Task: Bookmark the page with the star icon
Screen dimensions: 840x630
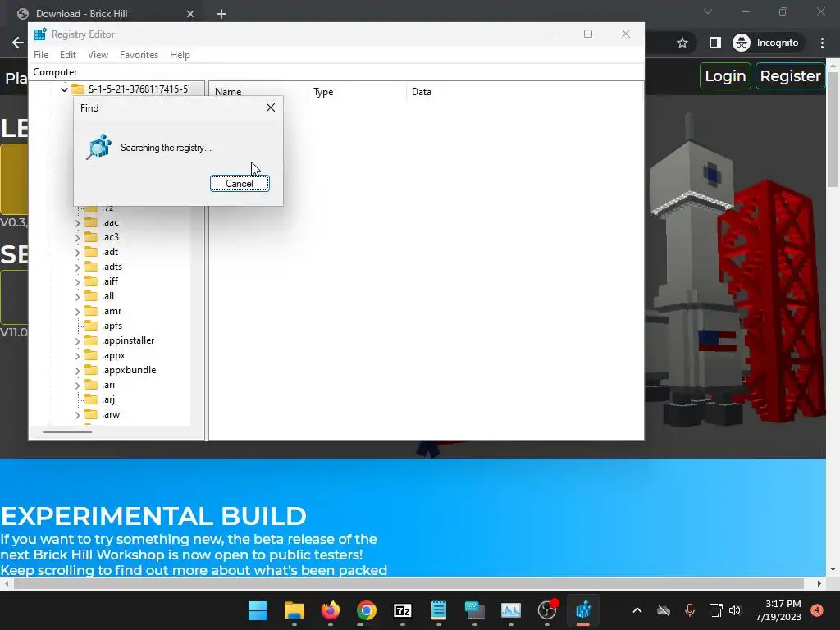Action: pyautogui.click(x=682, y=43)
